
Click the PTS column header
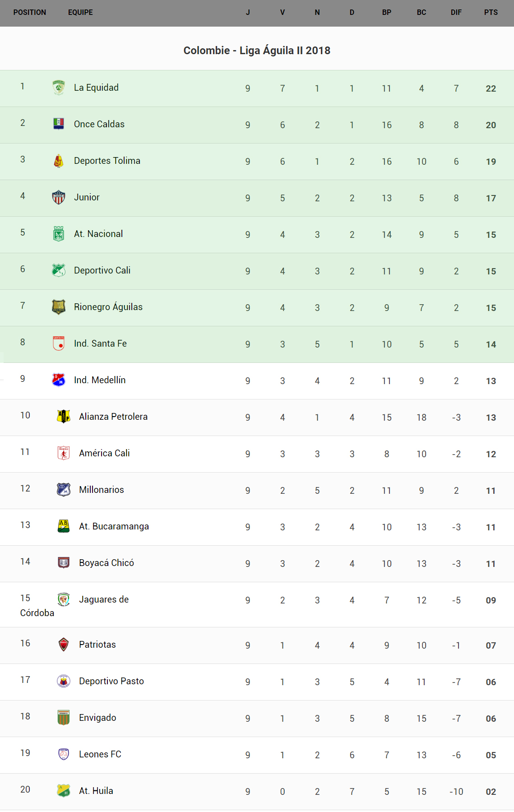pos(491,13)
